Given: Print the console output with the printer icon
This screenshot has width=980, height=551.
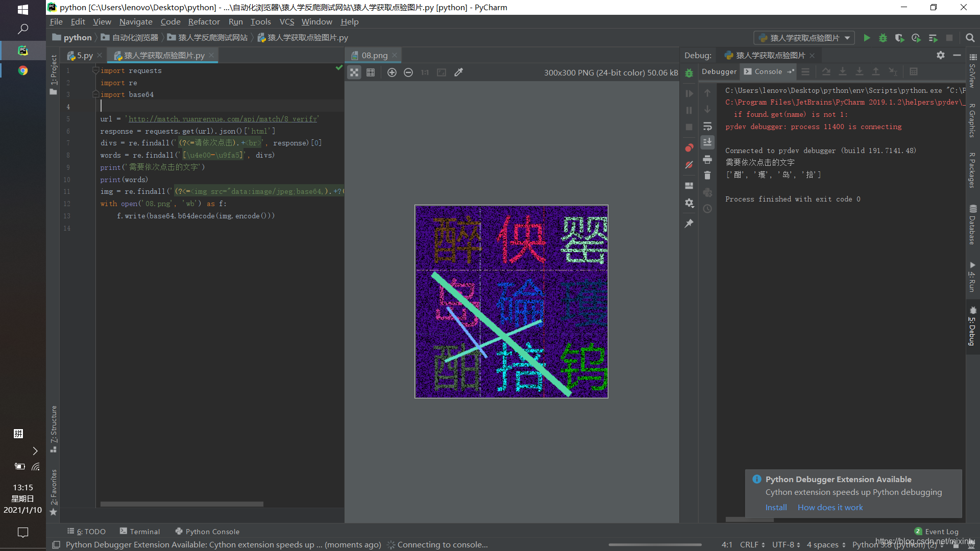Looking at the screenshot, I should point(707,159).
